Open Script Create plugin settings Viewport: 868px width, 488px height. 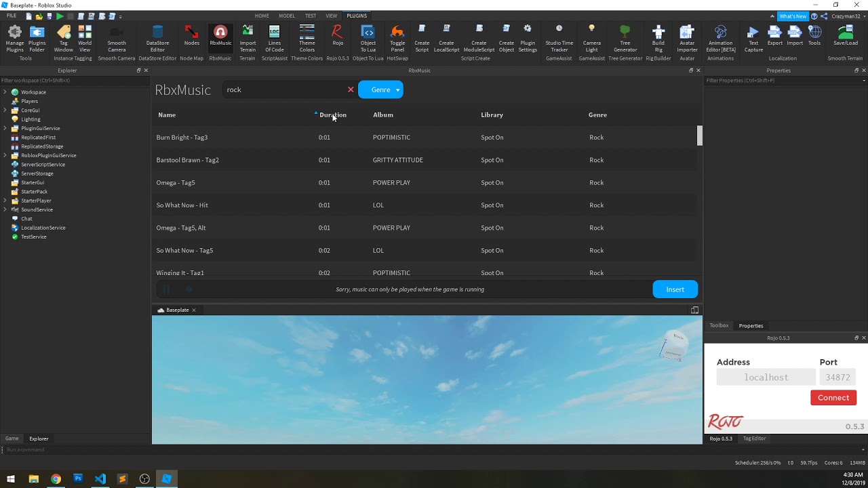point(528,39)
